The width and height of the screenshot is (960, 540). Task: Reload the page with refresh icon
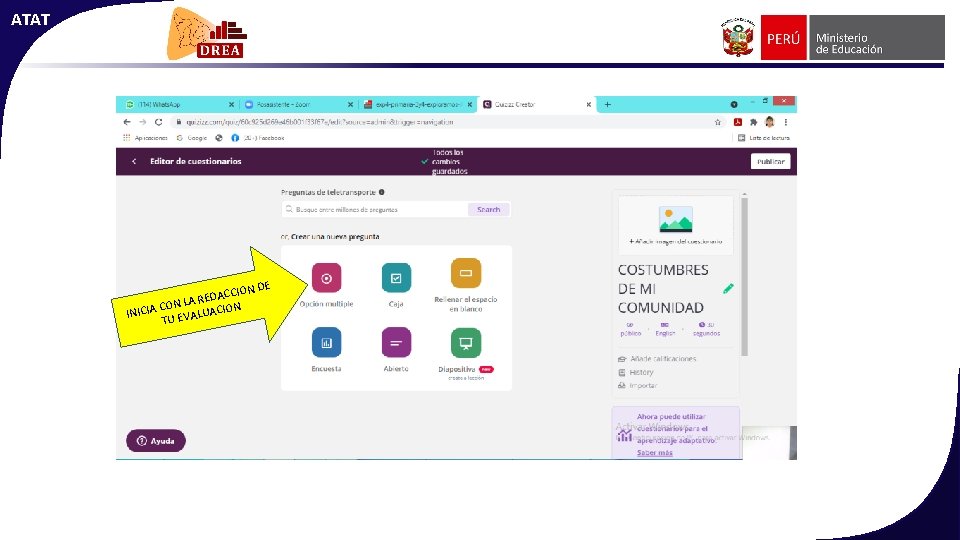pyautogui.click(x=159, y=122)
